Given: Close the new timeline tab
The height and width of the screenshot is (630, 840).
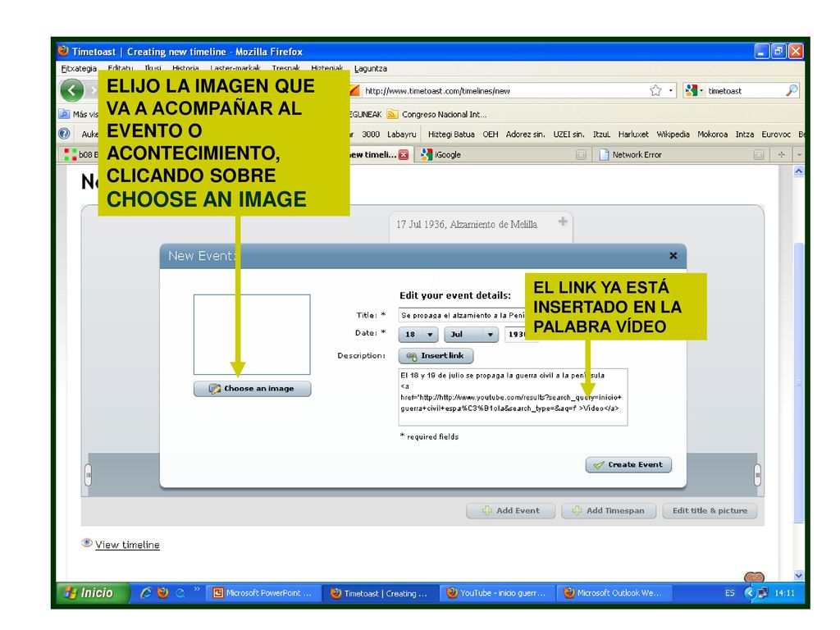Looking at the screenshot, I should point(404,154).
